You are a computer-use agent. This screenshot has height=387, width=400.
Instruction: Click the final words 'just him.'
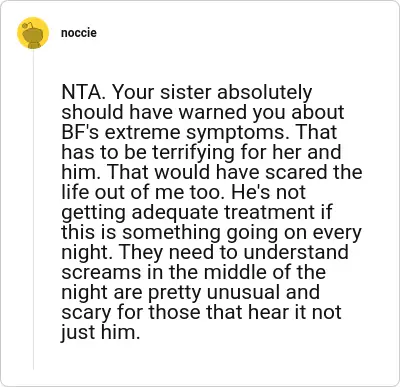click(x=100, y=332)
